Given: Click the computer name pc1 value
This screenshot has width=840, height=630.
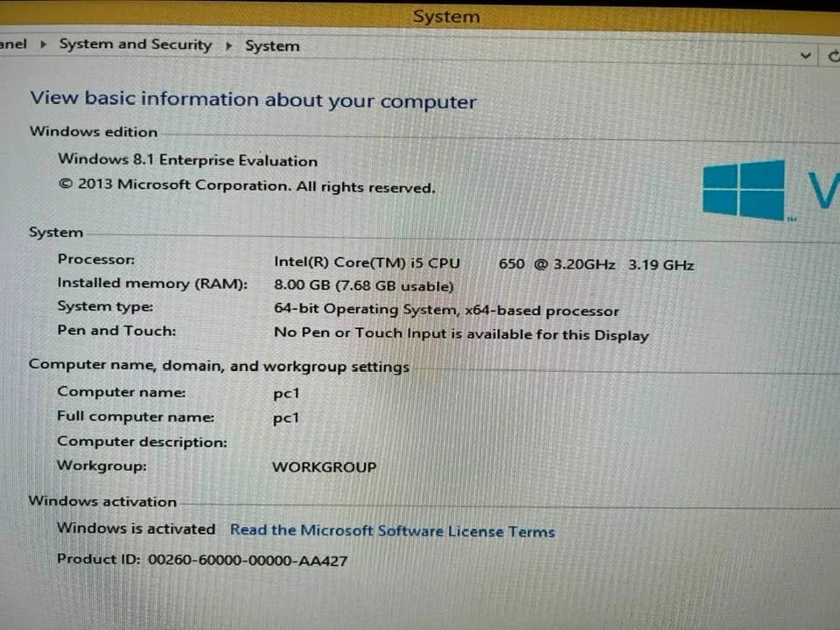Looking at the screenshot, I should [x=286, y=393].
